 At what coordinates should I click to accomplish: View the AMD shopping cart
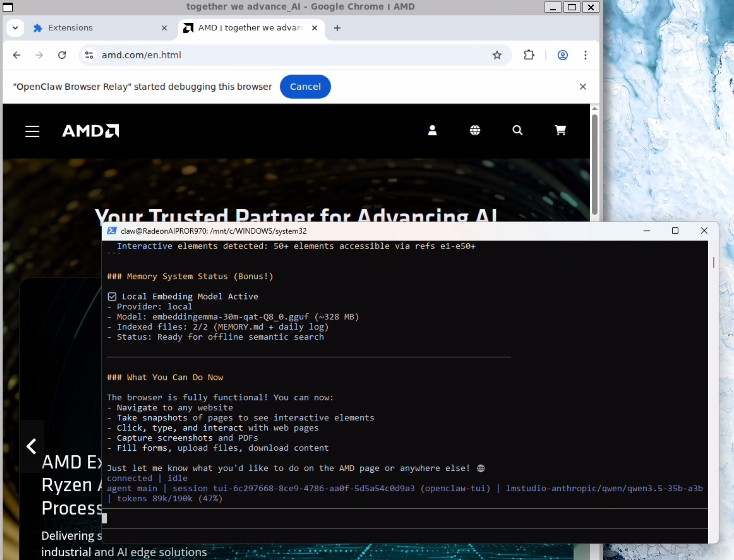click(x=561, y=130)
